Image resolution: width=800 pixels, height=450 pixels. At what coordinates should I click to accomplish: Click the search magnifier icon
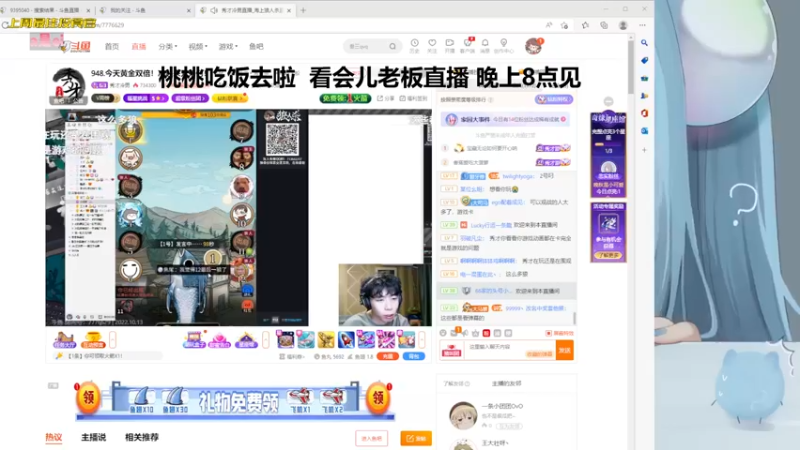392,46
